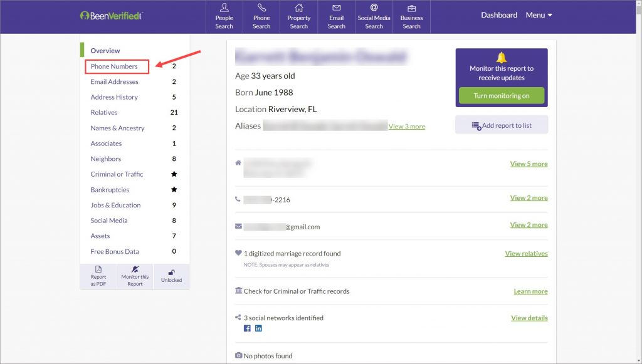Open Jobs & Education section
Viewport: 642px width, 364px height.
115,205
